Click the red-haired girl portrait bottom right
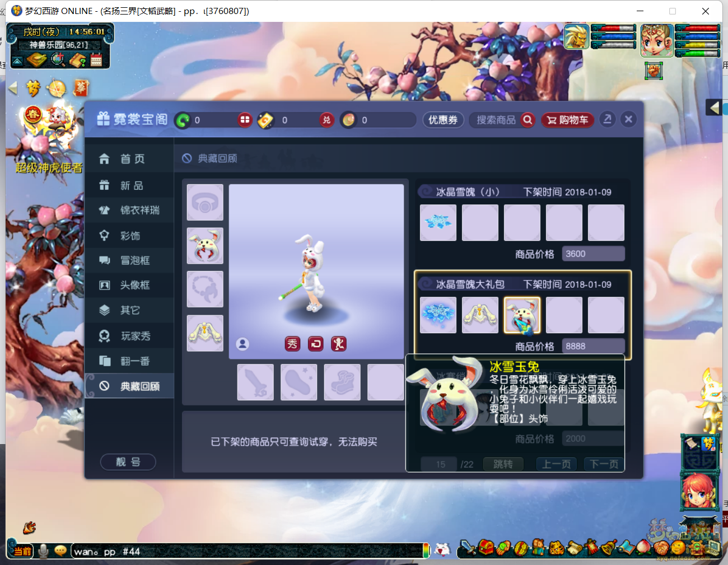The height and width of the screenshot is (565, 728). pyautogui.click(x=698, y=492)
